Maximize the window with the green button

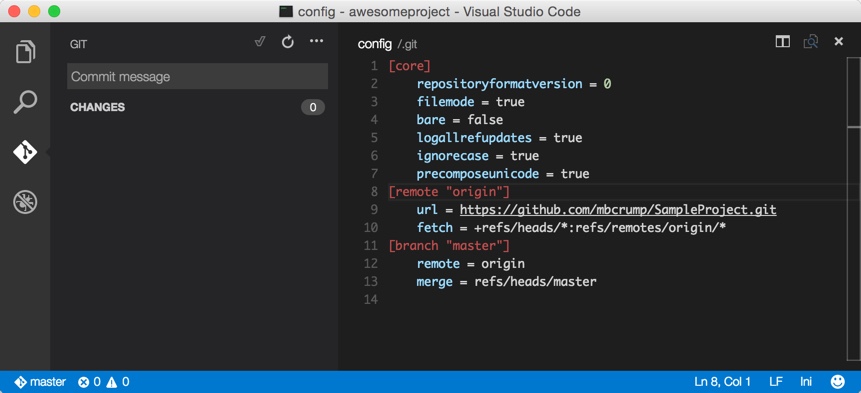click(x=54, y=11)
